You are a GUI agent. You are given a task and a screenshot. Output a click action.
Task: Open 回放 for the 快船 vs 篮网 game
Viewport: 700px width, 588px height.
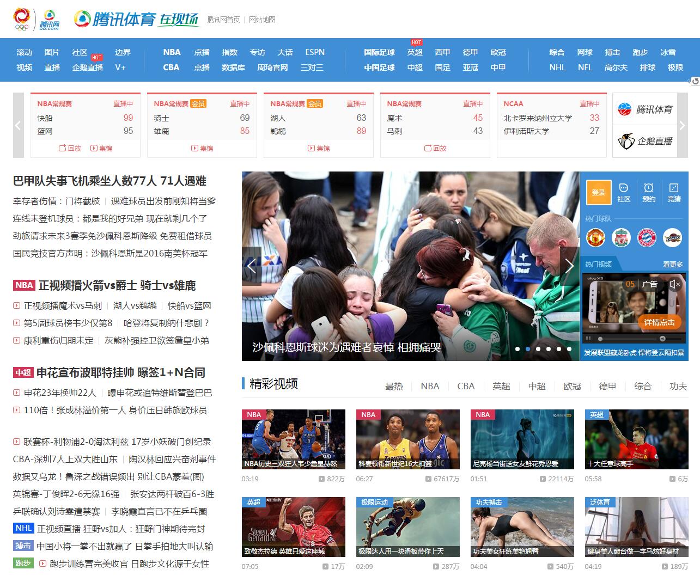point(70,148)
